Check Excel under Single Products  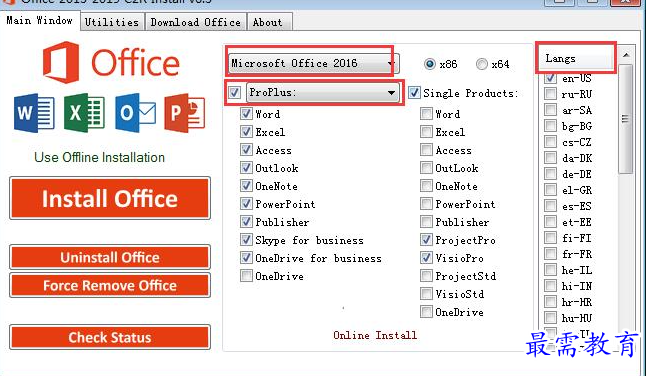pos(426,132)
